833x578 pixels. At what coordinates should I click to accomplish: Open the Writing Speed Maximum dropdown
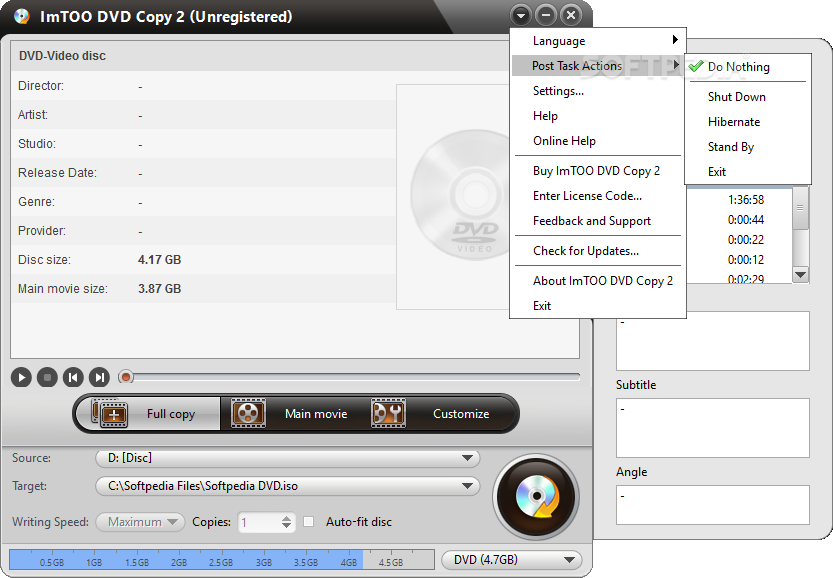coord(140,522)
